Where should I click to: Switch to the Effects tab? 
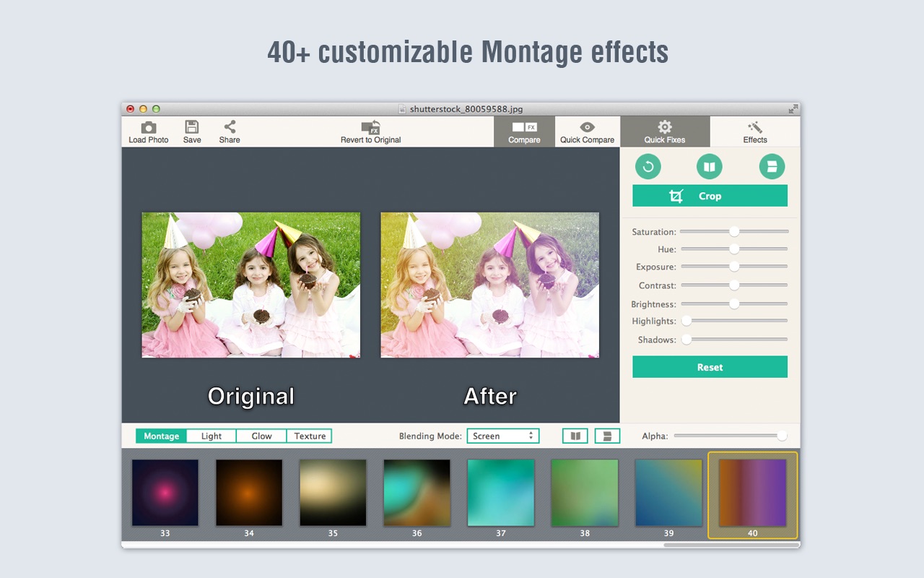(x=755, y=131)
